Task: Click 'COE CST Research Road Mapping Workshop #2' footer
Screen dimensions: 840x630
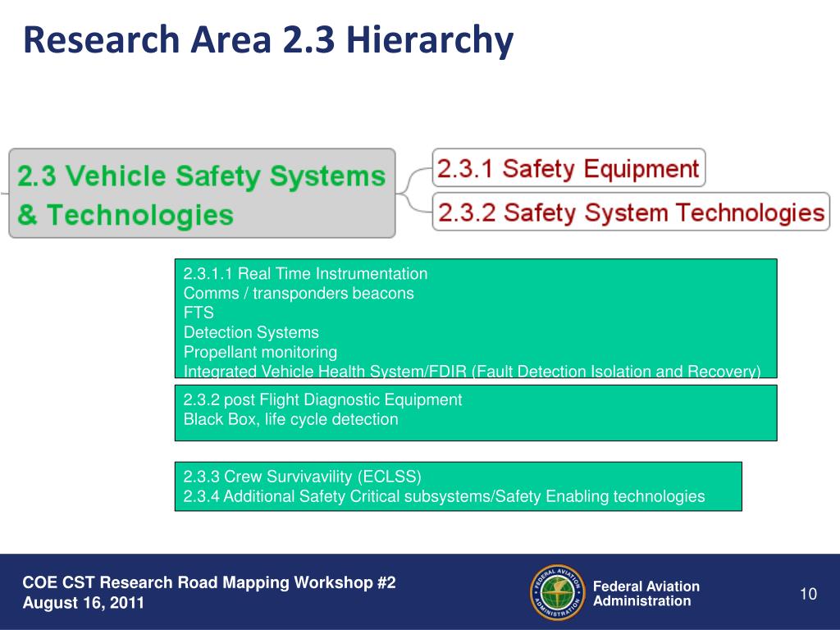Action: click(209, 582)
